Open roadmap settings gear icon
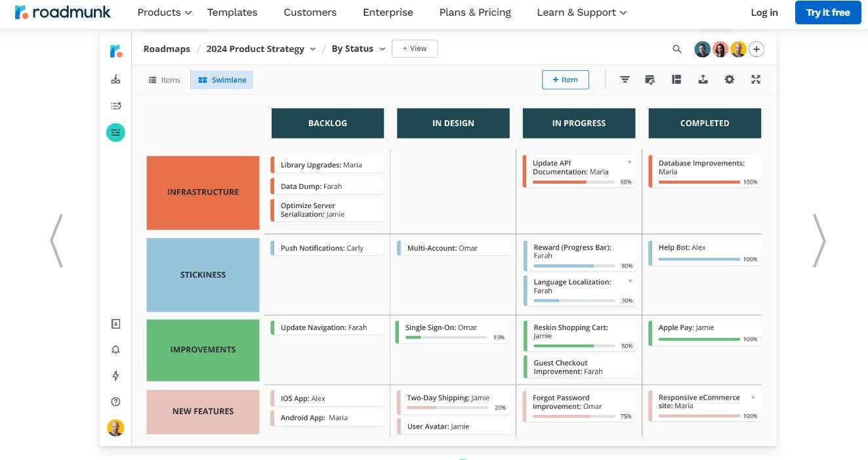Viewport: 868px width, 460px height. [729, 79]
